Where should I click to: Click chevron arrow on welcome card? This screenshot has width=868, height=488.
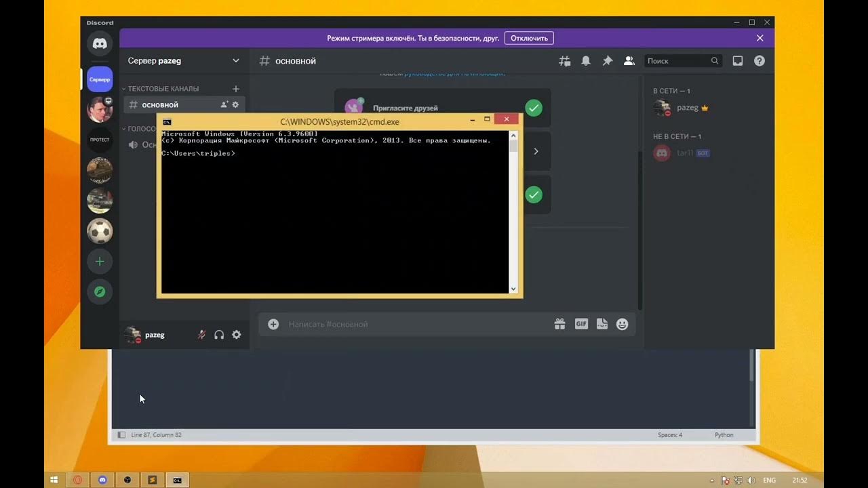tap(536, 151)
